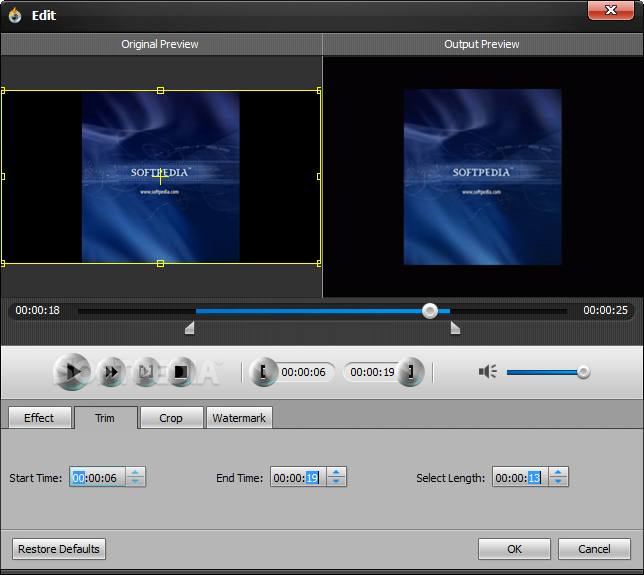The image size is (644, 575).
Task: Decrease End Time with down arrow
Action: [x=336, y=482]
